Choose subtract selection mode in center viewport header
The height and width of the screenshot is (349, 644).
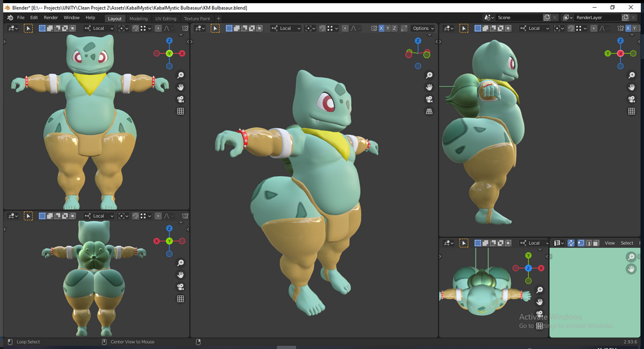point(244,28)
